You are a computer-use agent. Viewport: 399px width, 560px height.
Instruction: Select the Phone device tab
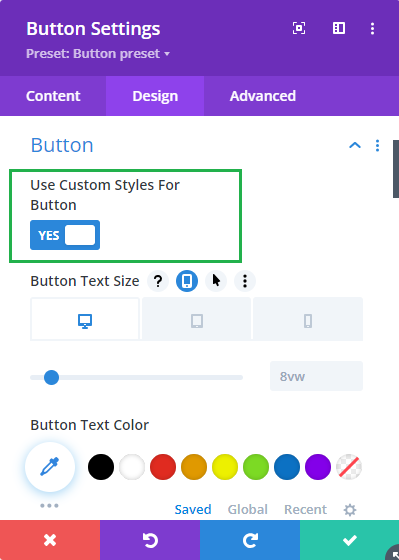click(x=308, y=319)
